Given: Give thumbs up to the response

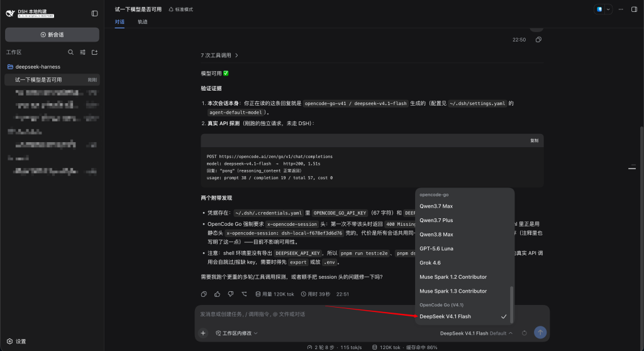Looking at the screenshot, I should pos(217,294).
